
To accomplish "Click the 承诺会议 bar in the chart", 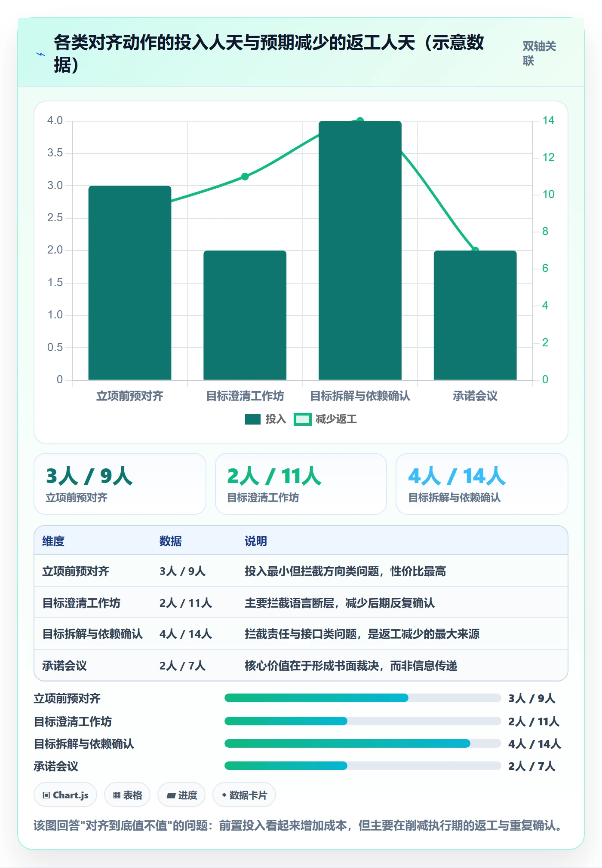I will (x=475, y=315).
